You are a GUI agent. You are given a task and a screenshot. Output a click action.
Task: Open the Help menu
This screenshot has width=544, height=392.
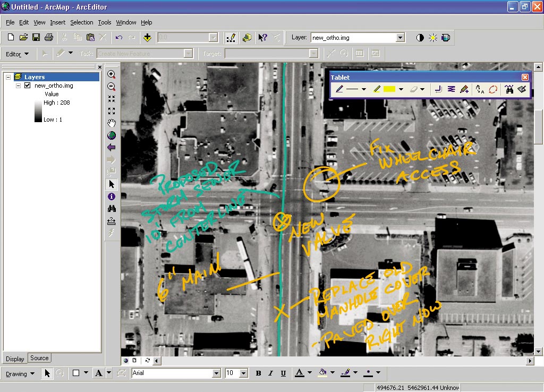pos(147,22)
